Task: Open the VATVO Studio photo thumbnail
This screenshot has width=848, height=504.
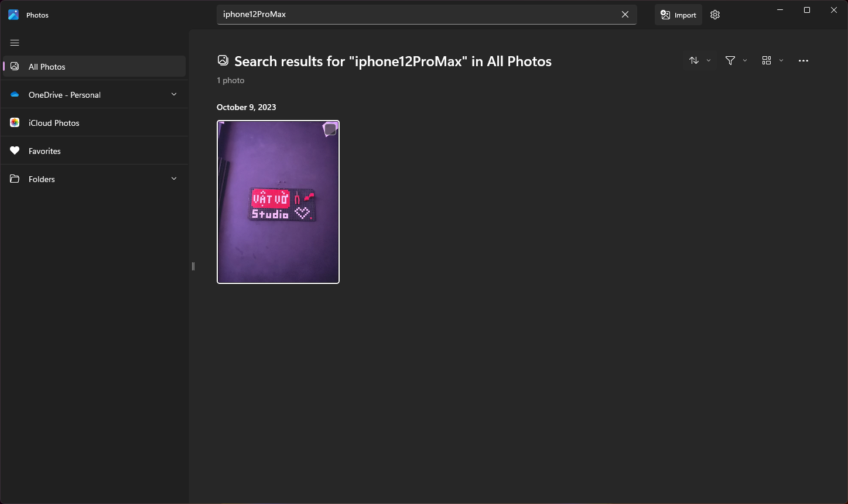Action: (x=278, y=202)
